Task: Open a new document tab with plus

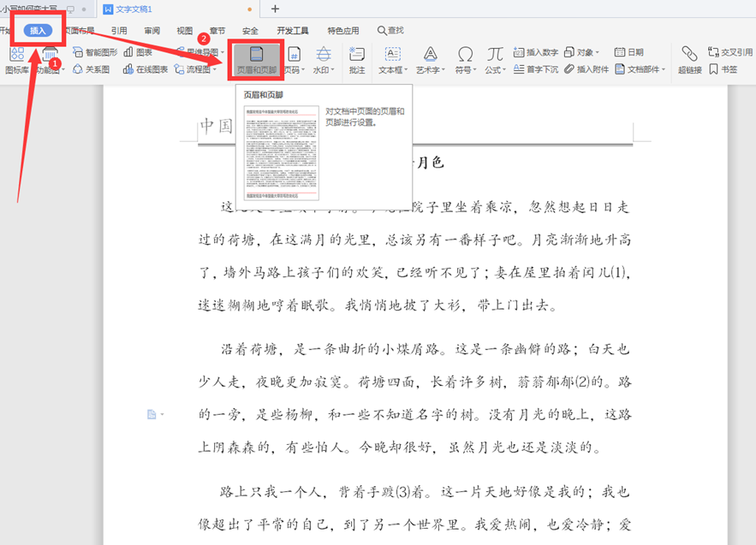Action: 275,9
